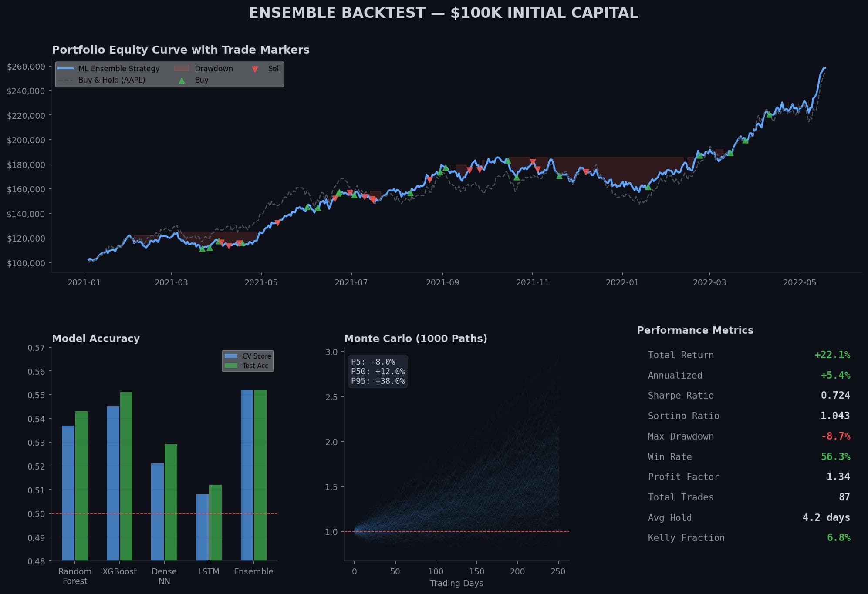This screenshot has height=594, width=868.
Task: Expand the equity curve legend box
Action: click(169, 74)
